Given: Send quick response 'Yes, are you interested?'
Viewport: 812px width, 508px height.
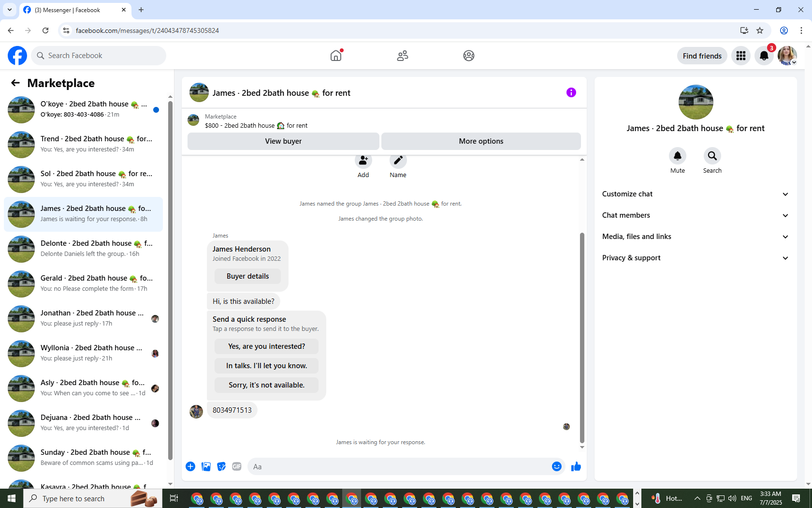Looking at the screenshot, I should (x=266, y=346).
